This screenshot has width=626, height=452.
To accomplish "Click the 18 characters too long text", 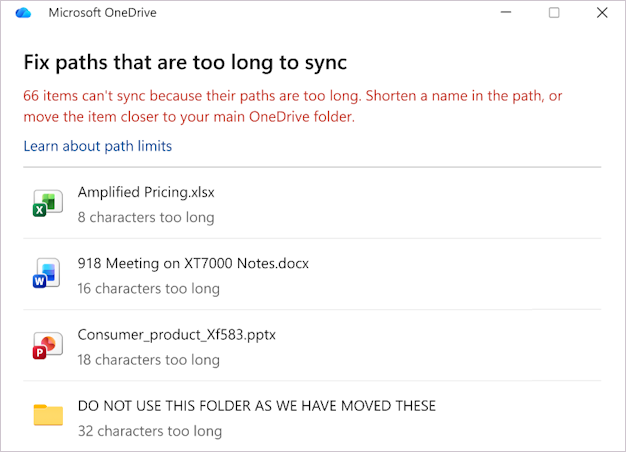I will 149,360.
